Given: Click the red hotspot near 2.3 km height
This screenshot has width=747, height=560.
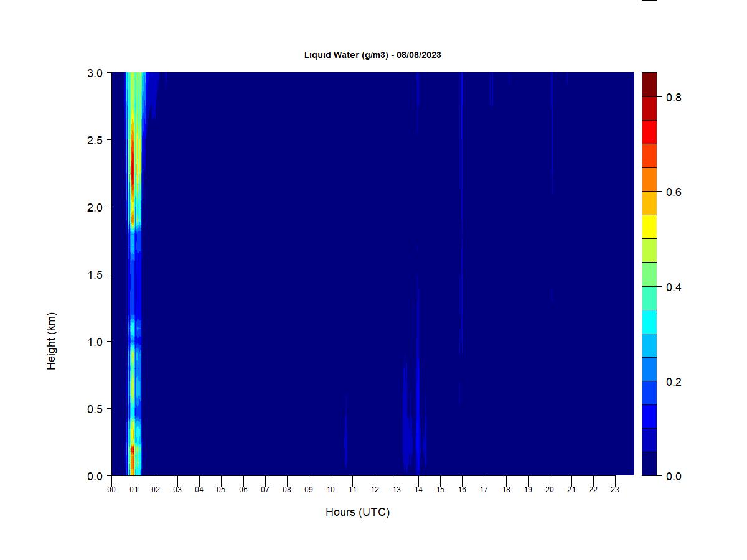Looking at the screenshot, I should [x=132, y=165].
